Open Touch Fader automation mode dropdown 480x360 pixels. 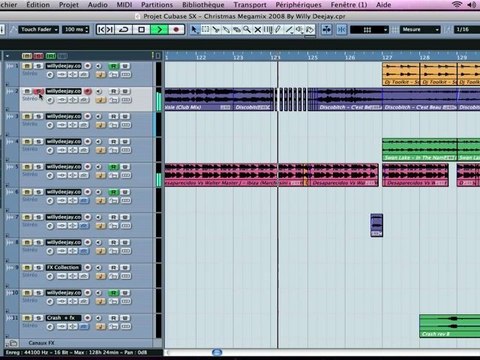(39, 30)
